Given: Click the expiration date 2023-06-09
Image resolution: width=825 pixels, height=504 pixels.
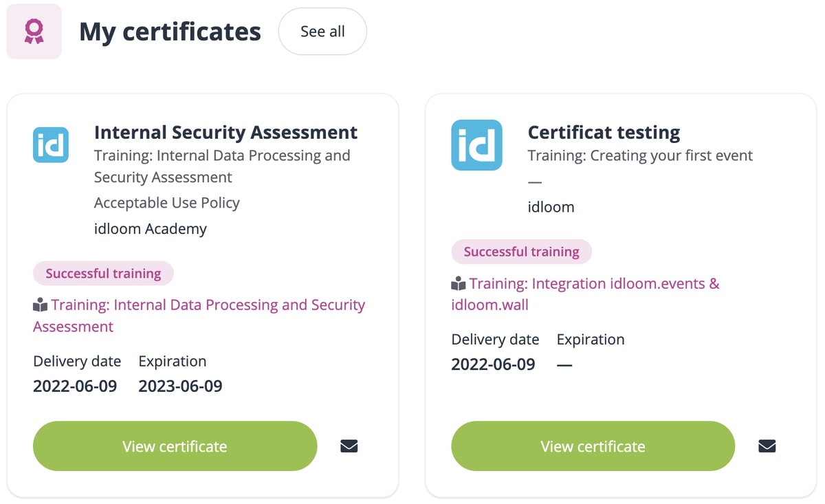Looking at the screenshot, I should (180, 386).
